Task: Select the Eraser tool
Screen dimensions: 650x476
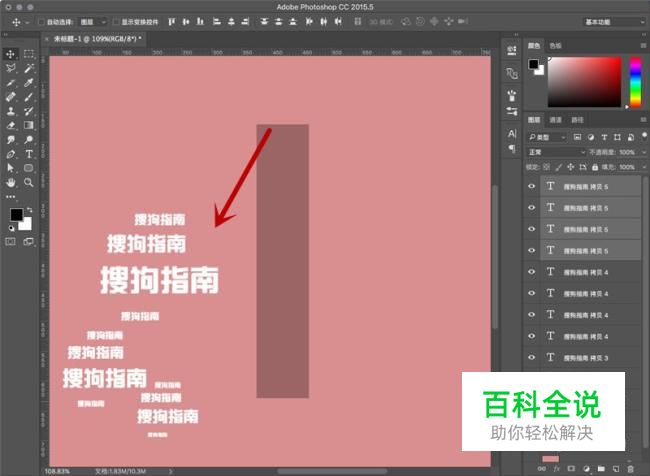Action: click(10, 125)
